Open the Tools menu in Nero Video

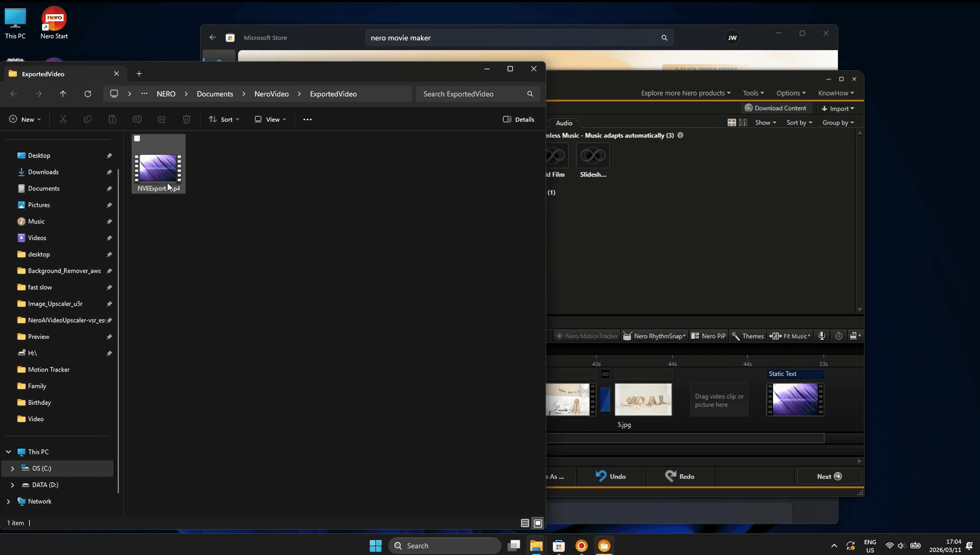point(753,93)
